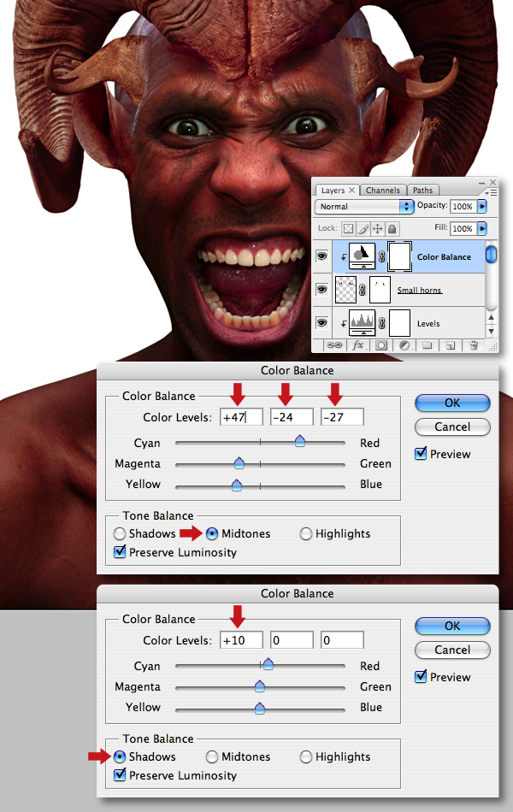Open the Normal blend mode dropdown
The image size is (513, 812).
pos(363,207)
